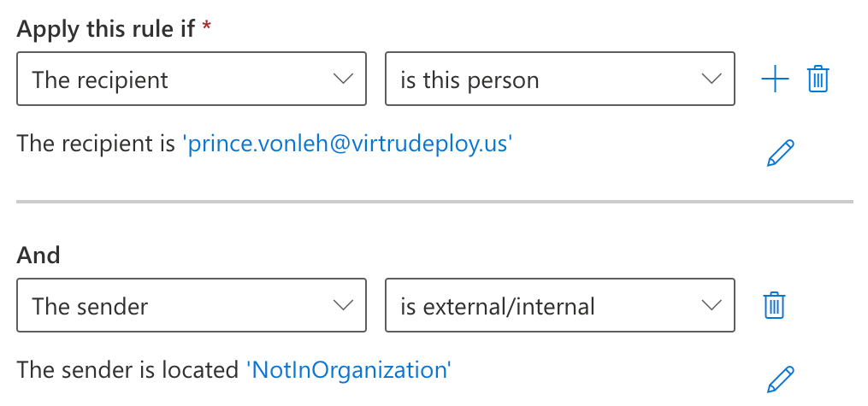The image size is (868, 406).
Task: Edit the recipient address with the pencil icon
Action: [781, 153]
